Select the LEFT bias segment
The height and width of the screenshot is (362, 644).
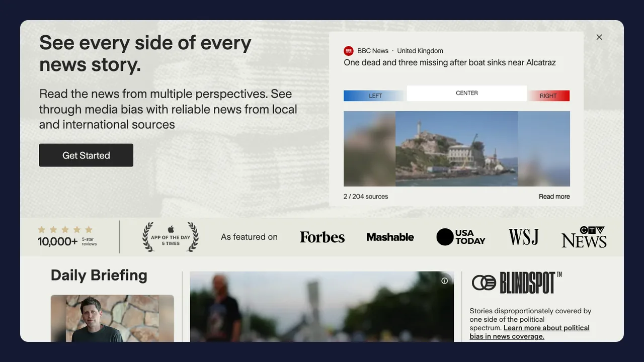[375, 96]
